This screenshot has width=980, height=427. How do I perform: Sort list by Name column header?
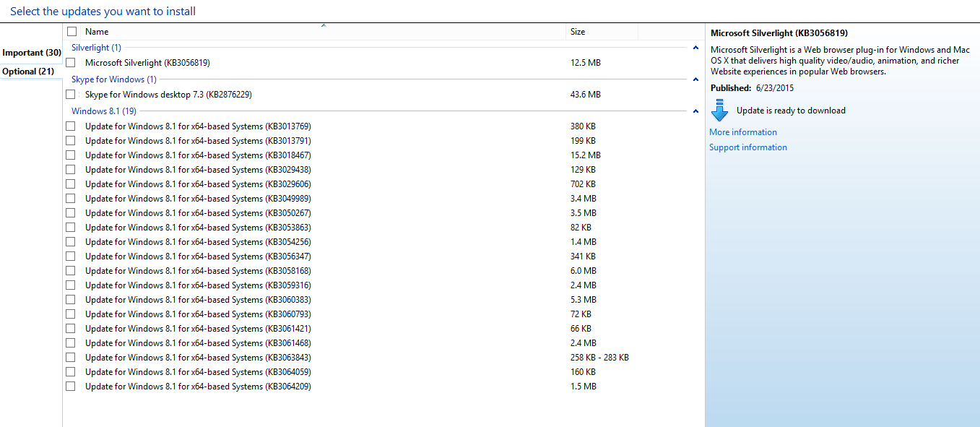pos(97,32)
